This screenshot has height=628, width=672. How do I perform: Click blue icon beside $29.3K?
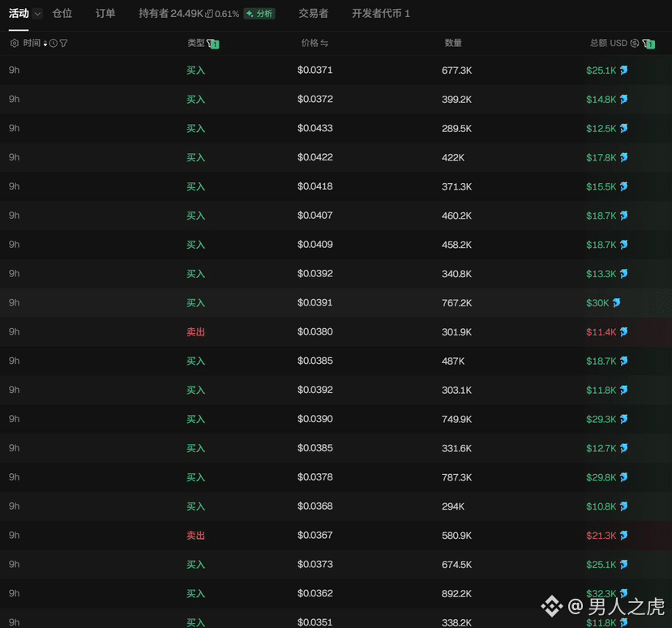coord(624,419)
